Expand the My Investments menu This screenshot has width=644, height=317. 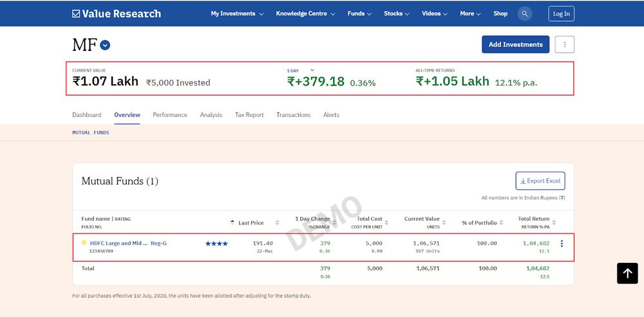(x=237, y=14)
